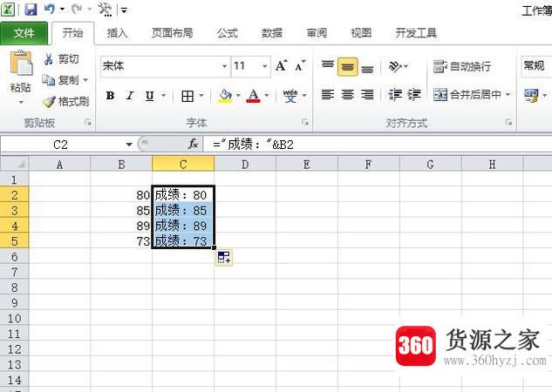This screenshot has width=552, height=392.
Task: Switch to the Formulas (公式) tab
Action: click(228, 33)
